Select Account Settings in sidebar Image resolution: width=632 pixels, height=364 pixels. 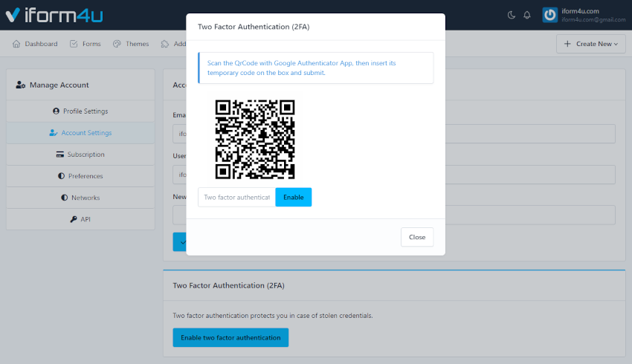click(x=80, y=133)
